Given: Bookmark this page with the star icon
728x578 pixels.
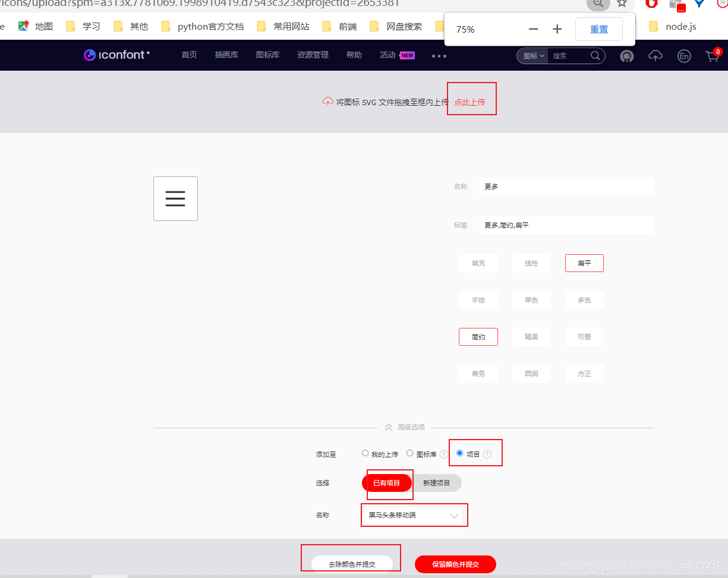Looking at the screenshot, I should coord(622,3).
